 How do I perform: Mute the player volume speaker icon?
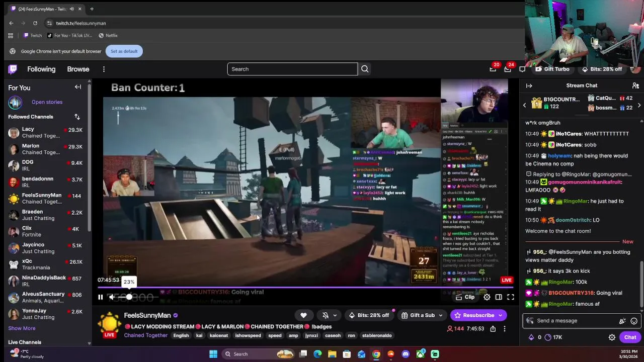tap(112, 297)
